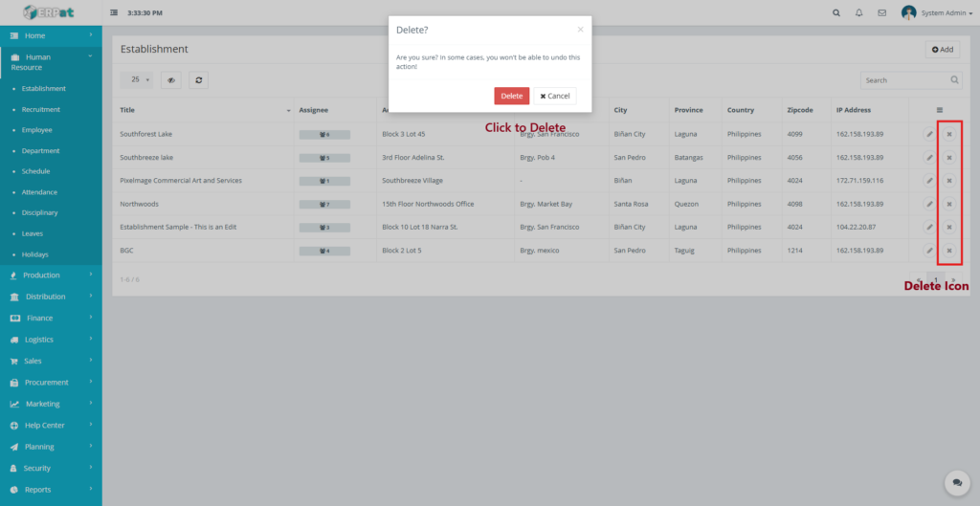Click IP address 172.71.159.116
The height and width of the screenshot is (506, 980).
click(x=860, y=181)
